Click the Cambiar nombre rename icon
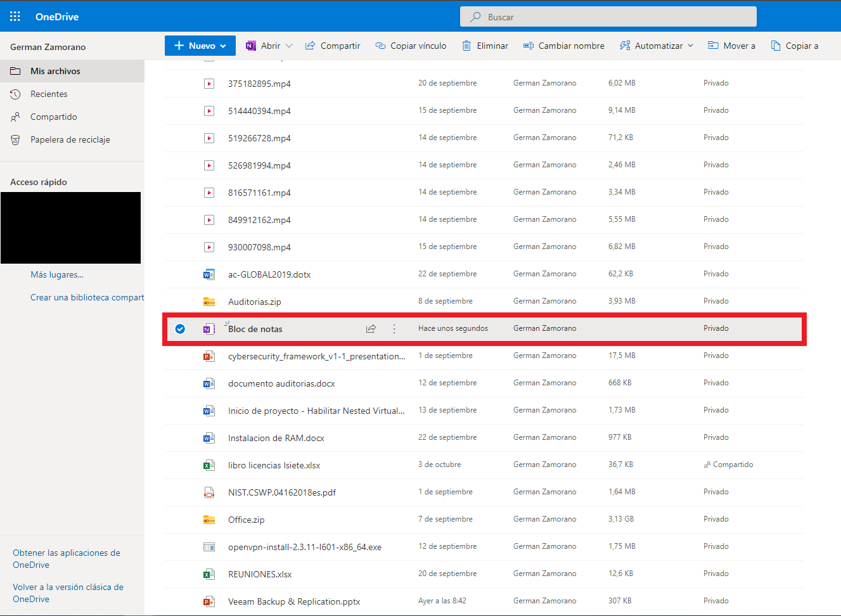841x616 pixels. coord(528,46)
